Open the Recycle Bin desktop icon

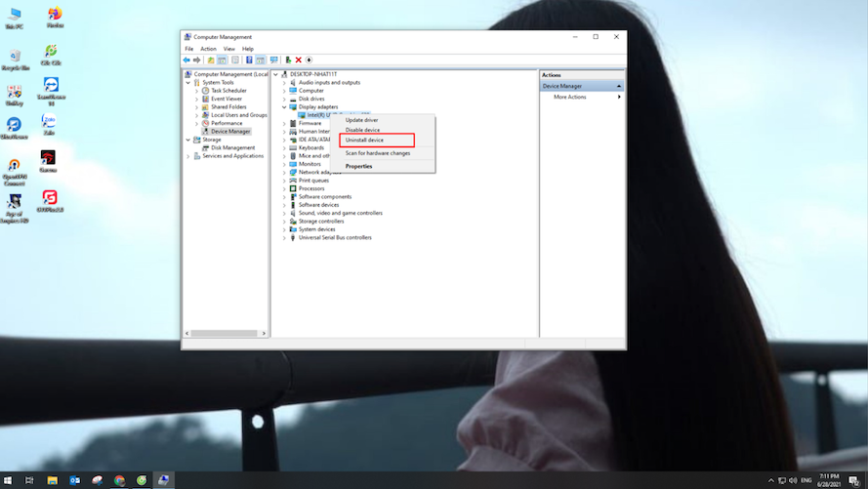[x=15, y=60]
